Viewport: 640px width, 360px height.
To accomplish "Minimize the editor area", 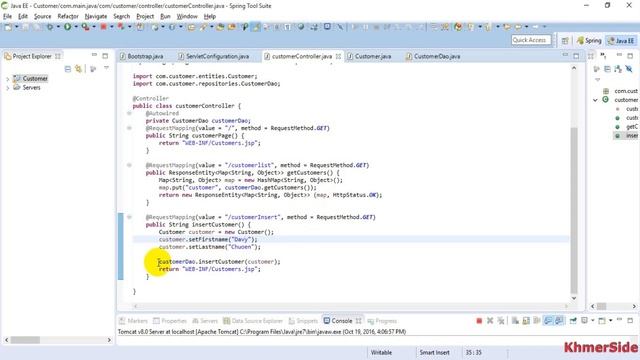I will tap(565, 55).
